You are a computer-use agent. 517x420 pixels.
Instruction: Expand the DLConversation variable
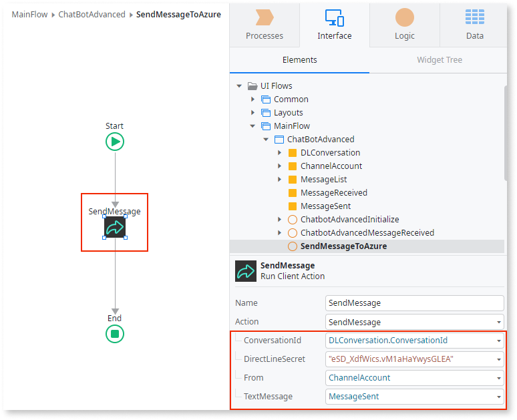coord(279,153)
